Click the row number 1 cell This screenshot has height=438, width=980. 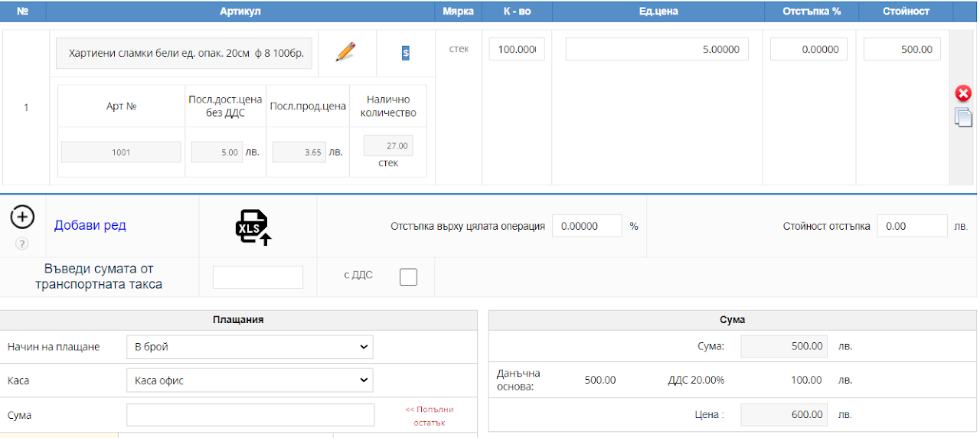26,107
